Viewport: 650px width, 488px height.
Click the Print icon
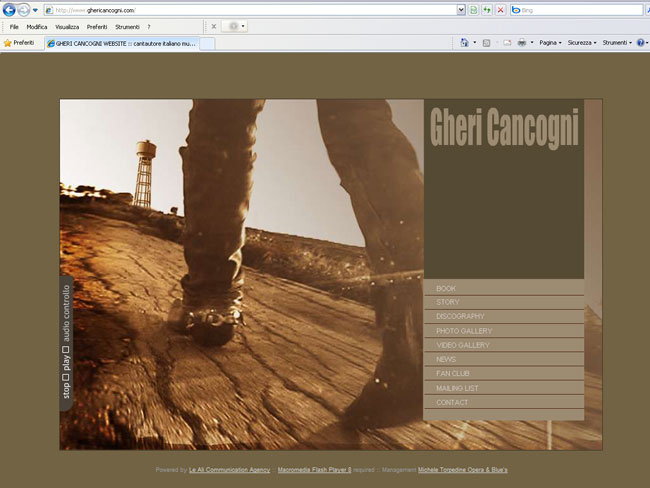[521, 43]
